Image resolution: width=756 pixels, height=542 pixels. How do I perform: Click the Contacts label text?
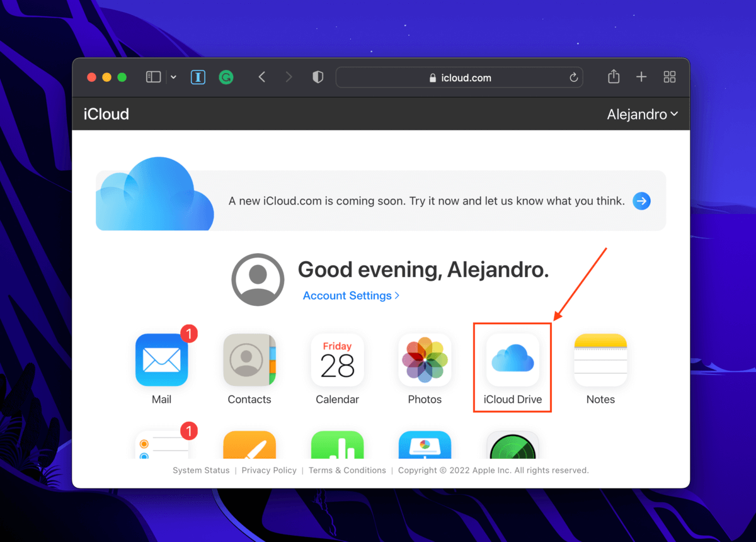249,400
